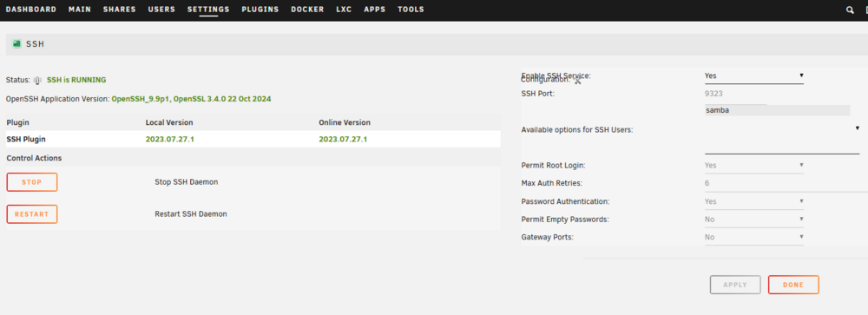Click the Control Actions heading
Viewport: 868px width, 315px height.
click(35, 158)
